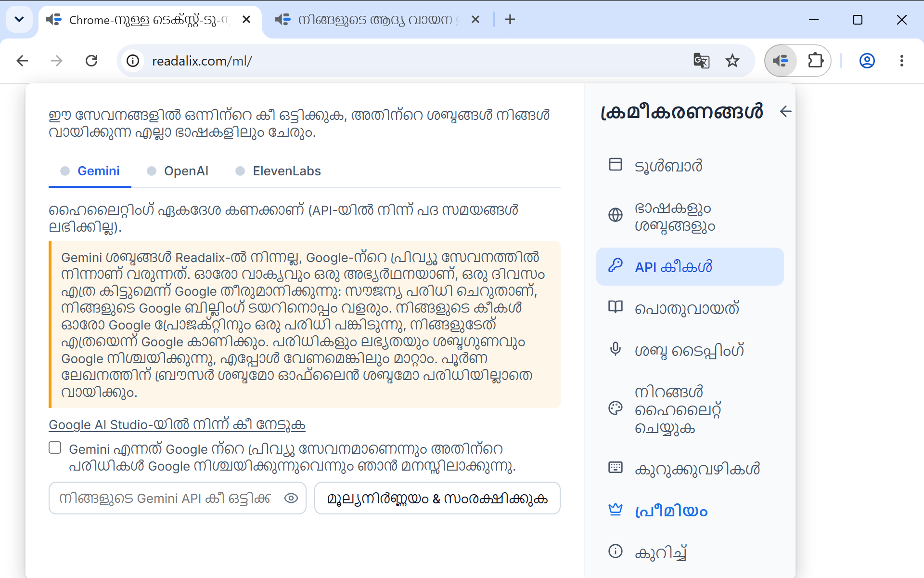Open the പൊതുവായത് general settings

coord(690,308)
